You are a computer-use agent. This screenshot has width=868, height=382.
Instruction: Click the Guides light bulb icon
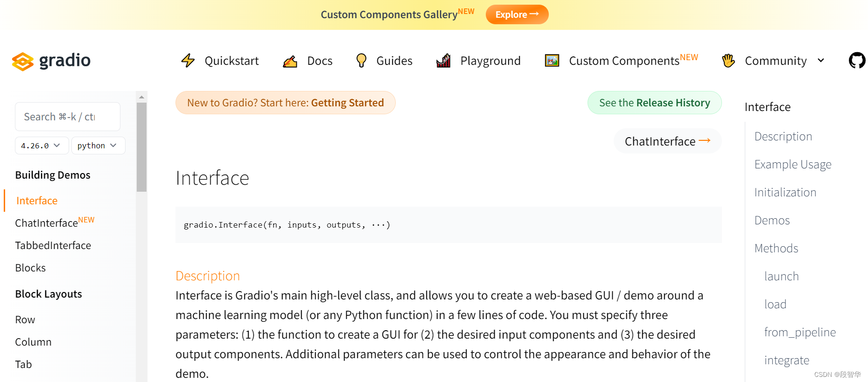pos(361,61)
